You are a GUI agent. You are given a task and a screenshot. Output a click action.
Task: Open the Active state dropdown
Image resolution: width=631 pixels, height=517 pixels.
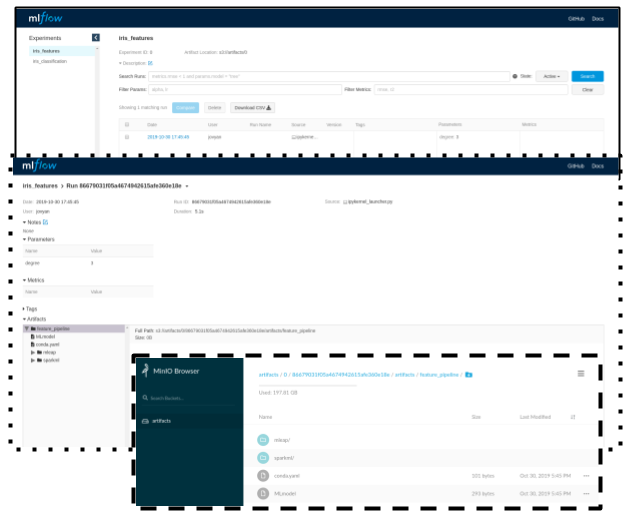click(x=551, y=76)
